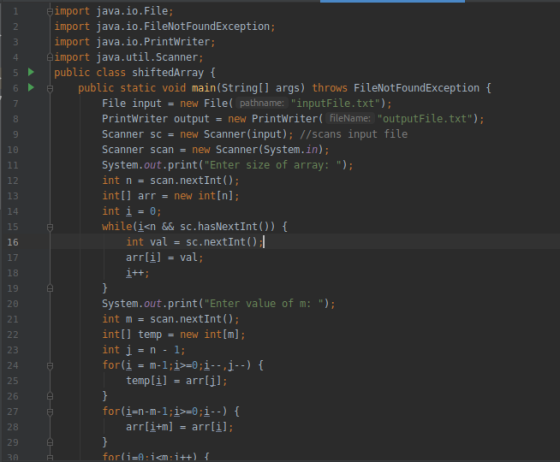
Task: Click int n = scan.nextInt() on line 12
Action: pos(171,180)
